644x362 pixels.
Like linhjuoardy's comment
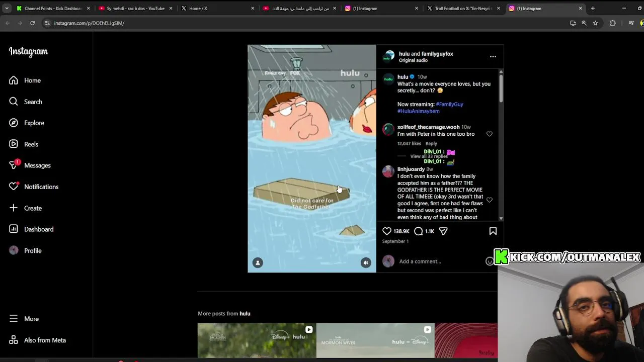tap(490, 200)
